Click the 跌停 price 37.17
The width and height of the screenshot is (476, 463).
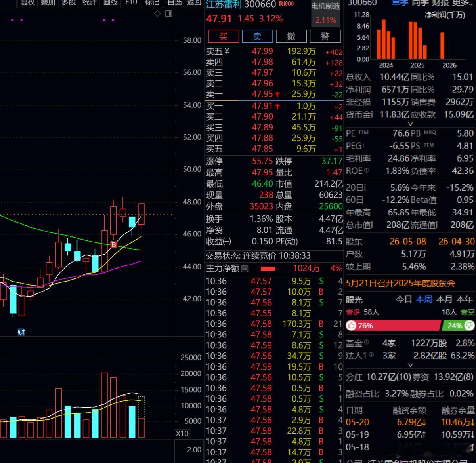click(332, 161)
